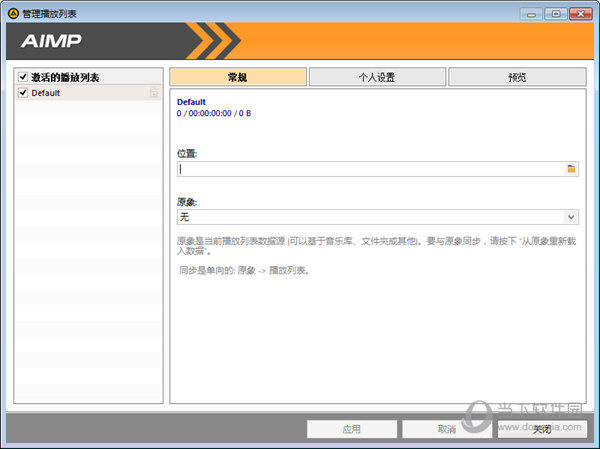Switch to the 常规 tab
600x449 pixels.
pyautogui.click(x=238, y=77)
